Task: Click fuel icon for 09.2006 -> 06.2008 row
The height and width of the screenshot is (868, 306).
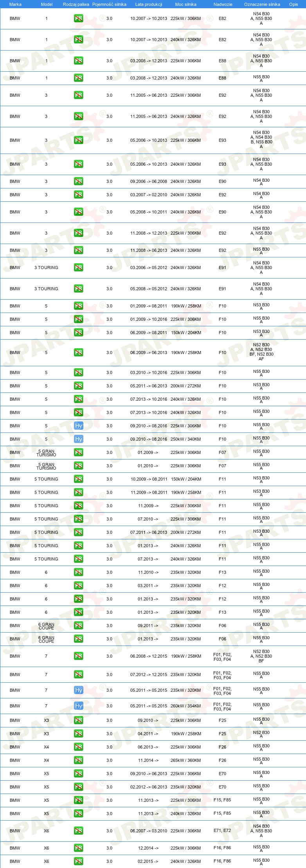Action: (x=79, y=181)
